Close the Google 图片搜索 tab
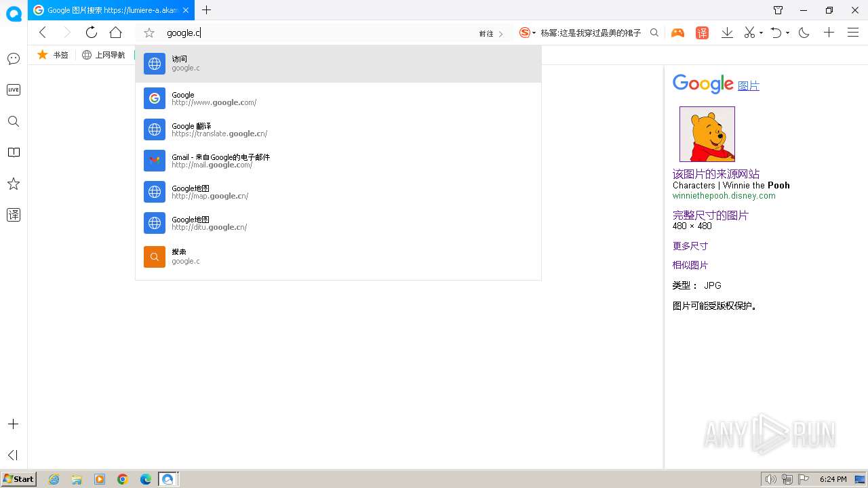The width and height of the screenshot is (868, 488). tap(186, 10)
